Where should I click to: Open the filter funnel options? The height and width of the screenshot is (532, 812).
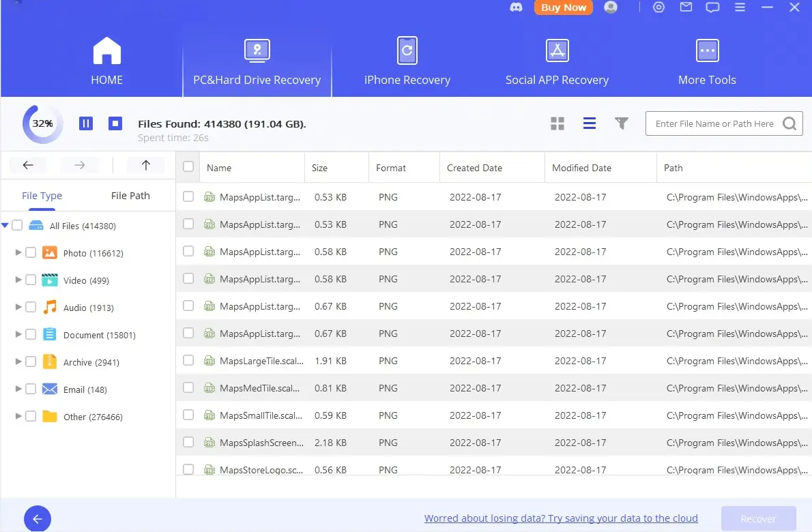[x=621, y=123]
